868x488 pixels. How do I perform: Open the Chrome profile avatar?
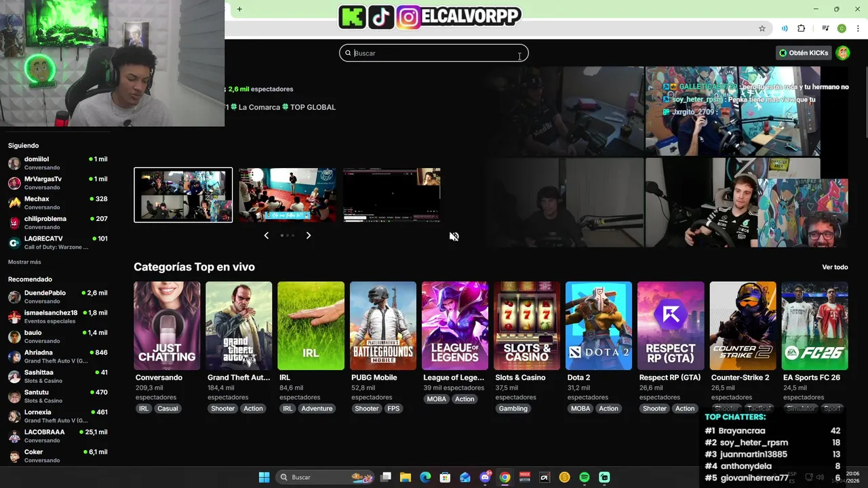tap(842, 28)
